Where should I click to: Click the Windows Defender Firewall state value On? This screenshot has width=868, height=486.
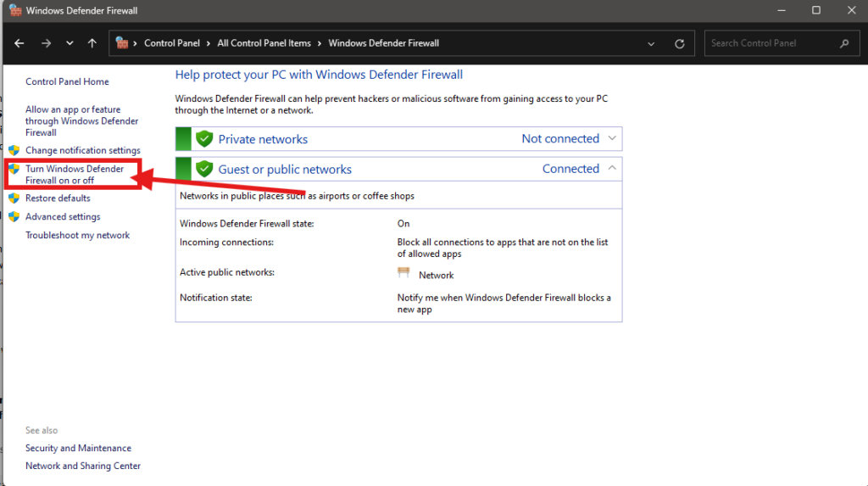tap(403, 223)
